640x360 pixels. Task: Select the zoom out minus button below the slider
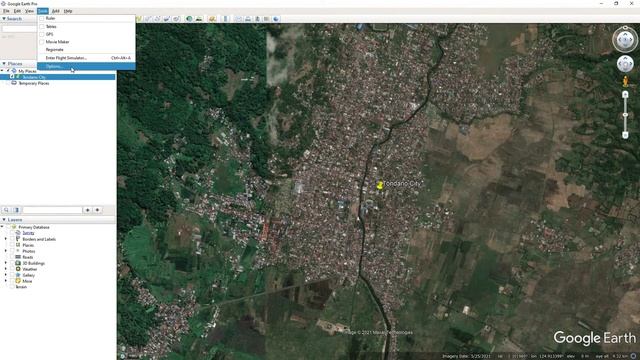click(x=625, y=135)
